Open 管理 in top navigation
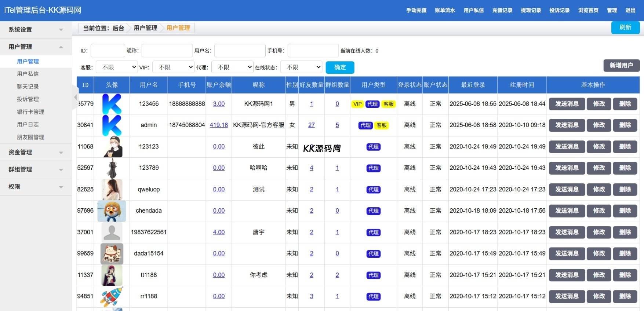The width and height of the screenshot is (644, 311). coord(612,10)
